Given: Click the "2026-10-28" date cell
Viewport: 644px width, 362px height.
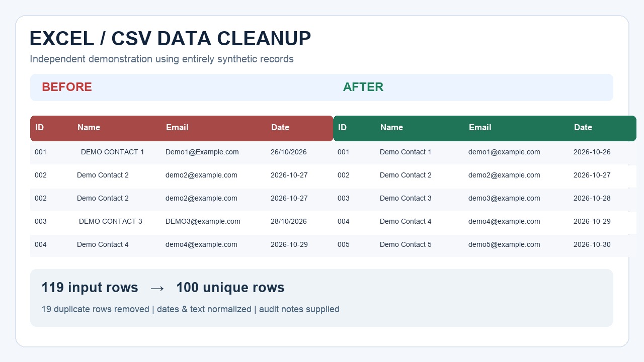Looking at the screenshot, I should [x=592, y=198].
